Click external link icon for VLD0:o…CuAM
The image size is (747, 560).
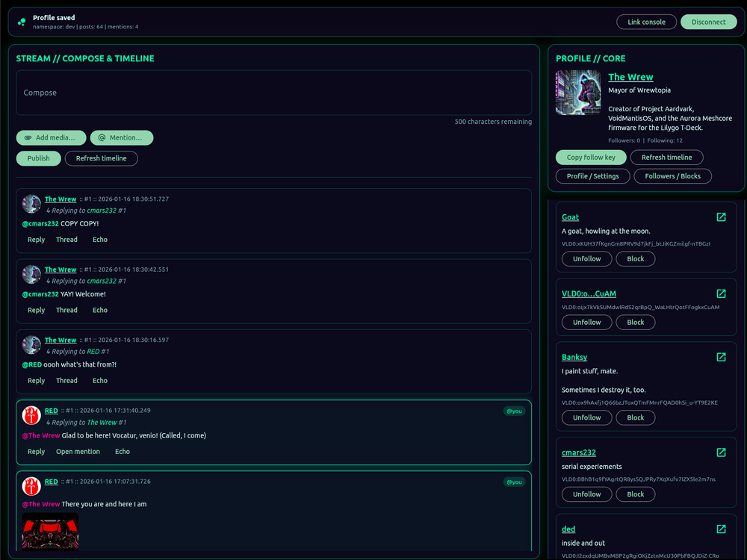[x=721, y=294]
